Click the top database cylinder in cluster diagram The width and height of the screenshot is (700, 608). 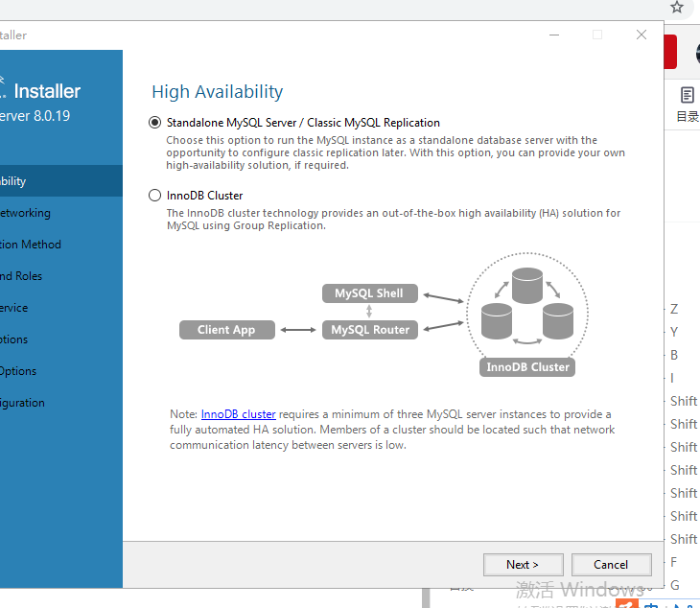pyautogui.click(x=527, y=286)
